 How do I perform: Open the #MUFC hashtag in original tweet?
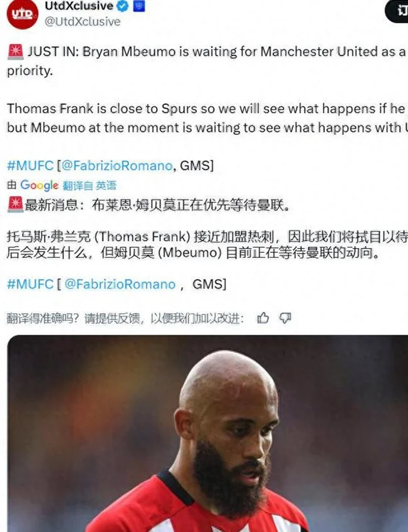pos(30,165)
